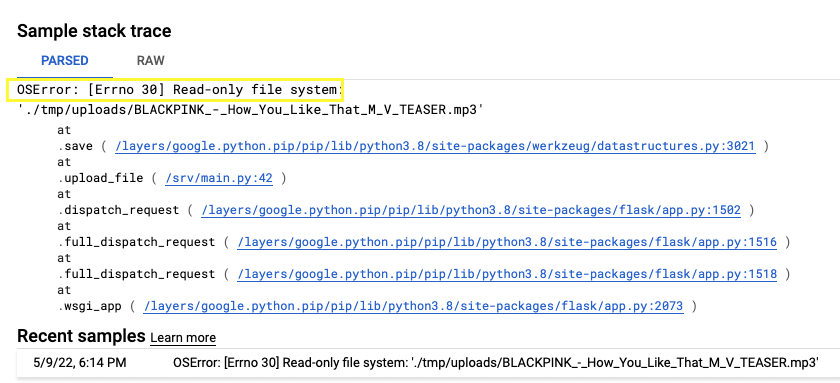Open the /srv/main.py:42 link

(219, 178)
